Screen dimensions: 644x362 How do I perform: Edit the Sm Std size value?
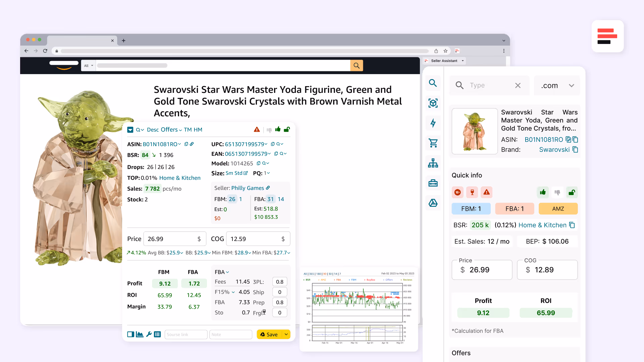point(246,173)
